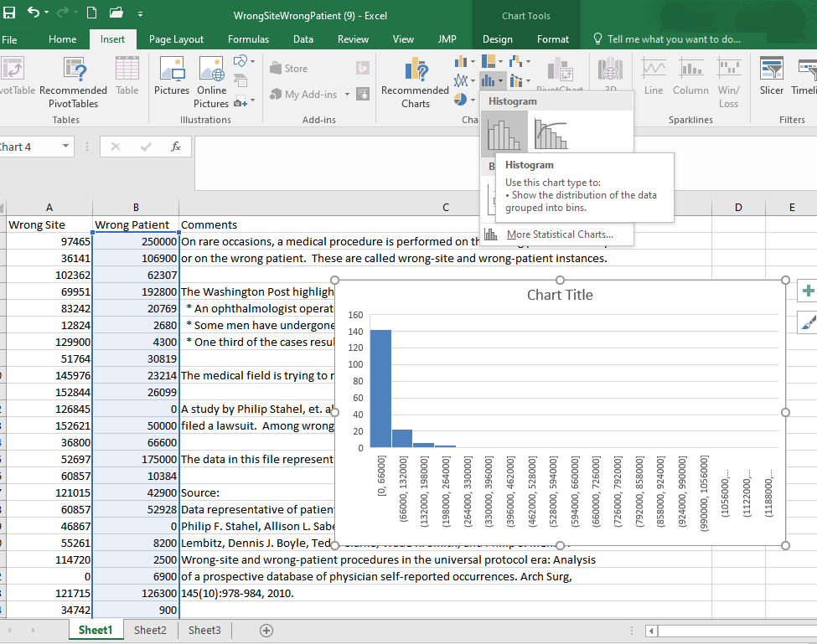
Task: Open the Chart Elements plus button
Action: pos(808,291)
